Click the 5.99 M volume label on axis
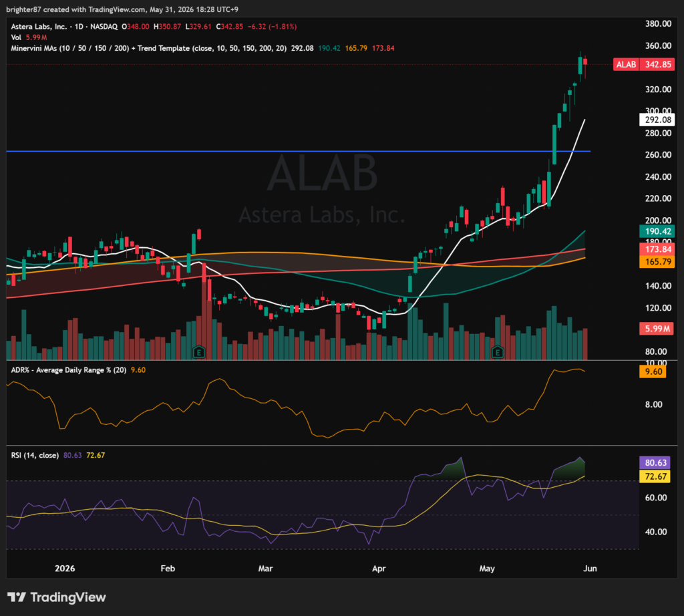 coord(657,329)
